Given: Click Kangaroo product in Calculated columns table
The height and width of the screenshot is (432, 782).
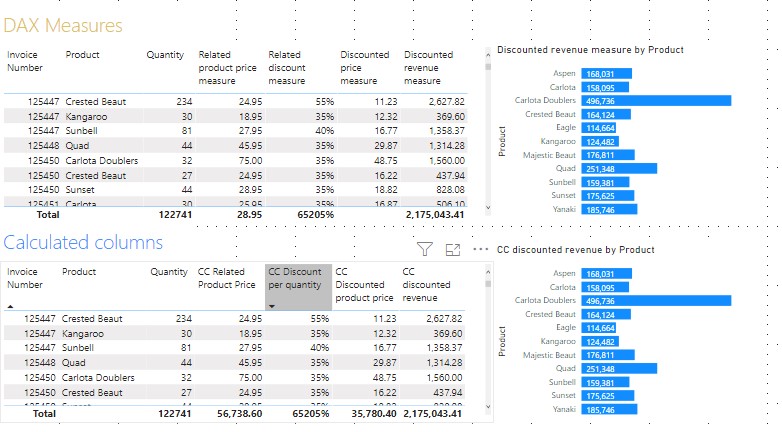Looking at the screenshot, I should (x=83, y=333).
